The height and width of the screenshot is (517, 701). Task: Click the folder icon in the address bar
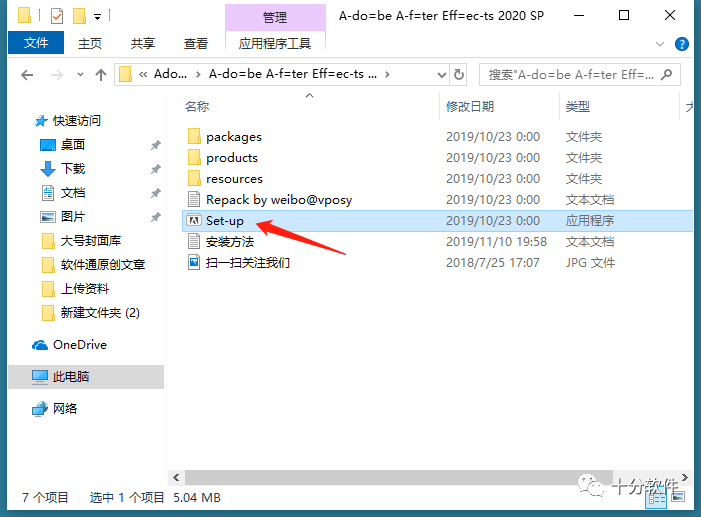tap(126, 74)
